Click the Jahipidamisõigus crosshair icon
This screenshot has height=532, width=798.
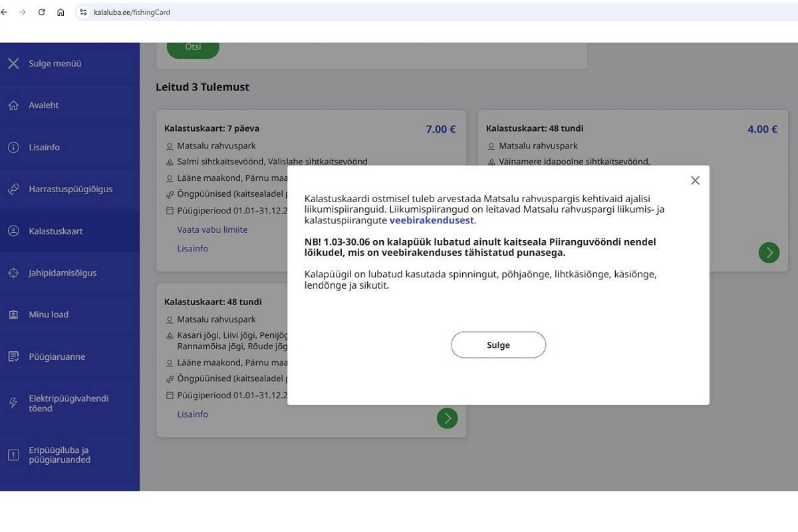(x=13, y=273)
